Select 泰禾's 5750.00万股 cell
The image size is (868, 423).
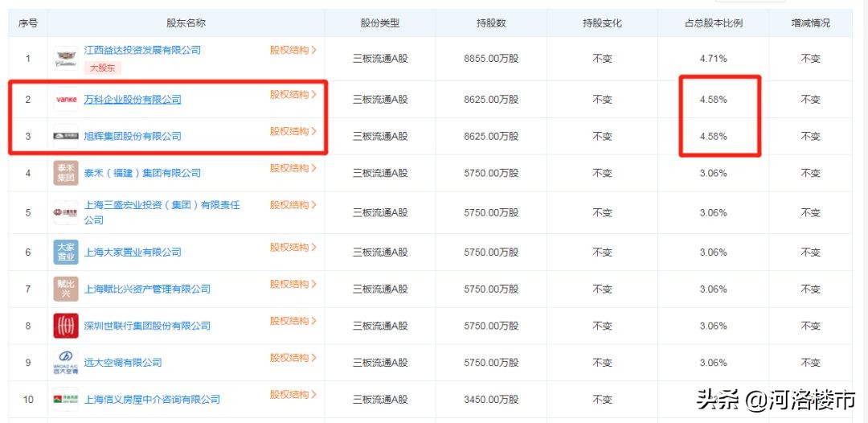point(491,173)
